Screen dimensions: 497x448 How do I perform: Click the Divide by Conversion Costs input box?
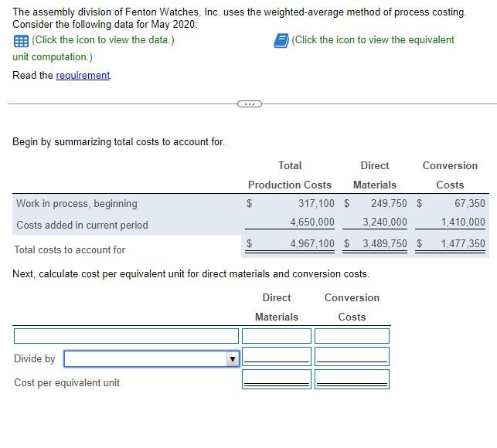coord(352,356)
